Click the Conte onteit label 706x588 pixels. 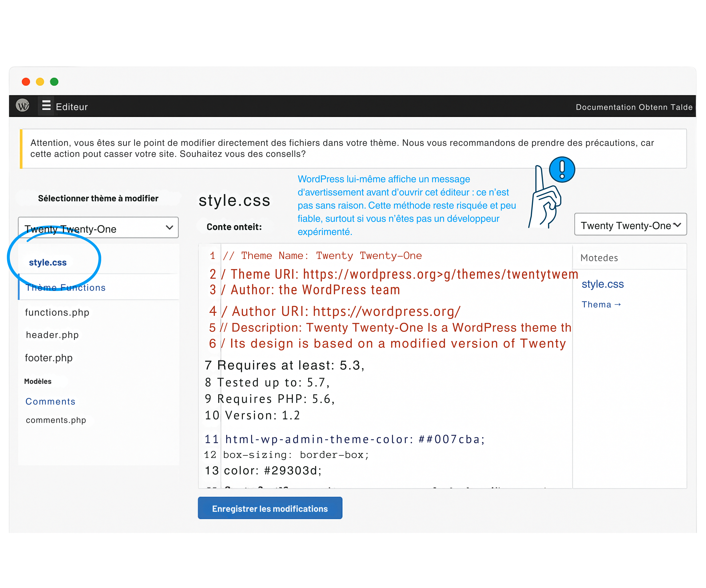point(234,227)
